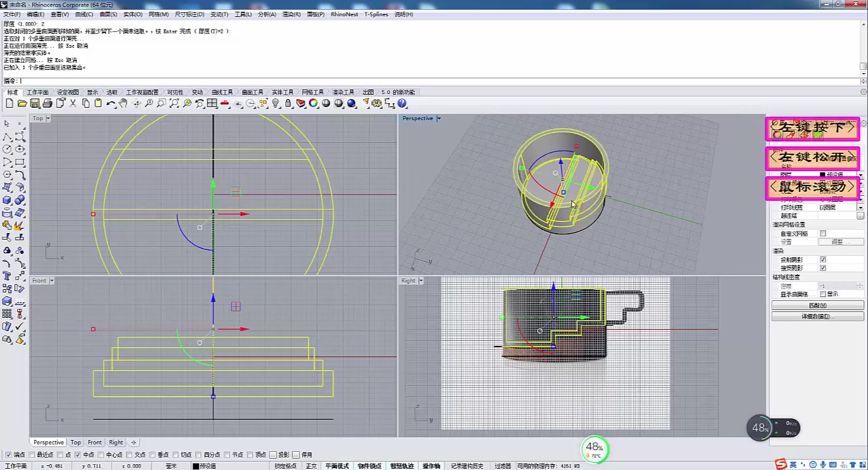Viewport: 868px width, 470px height.
Task: Open the Front viewport title dropdown
Action: [52, 281]
